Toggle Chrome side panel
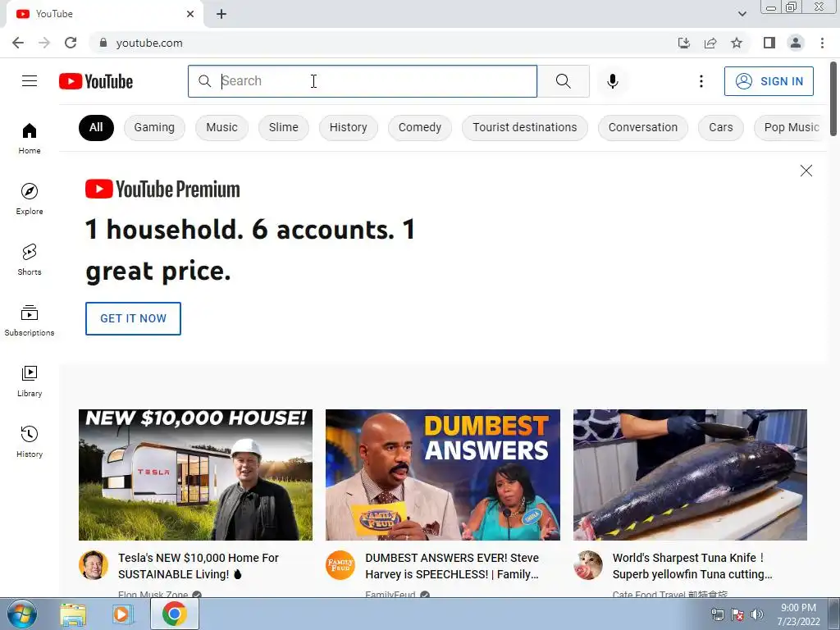 pos(769,43)
